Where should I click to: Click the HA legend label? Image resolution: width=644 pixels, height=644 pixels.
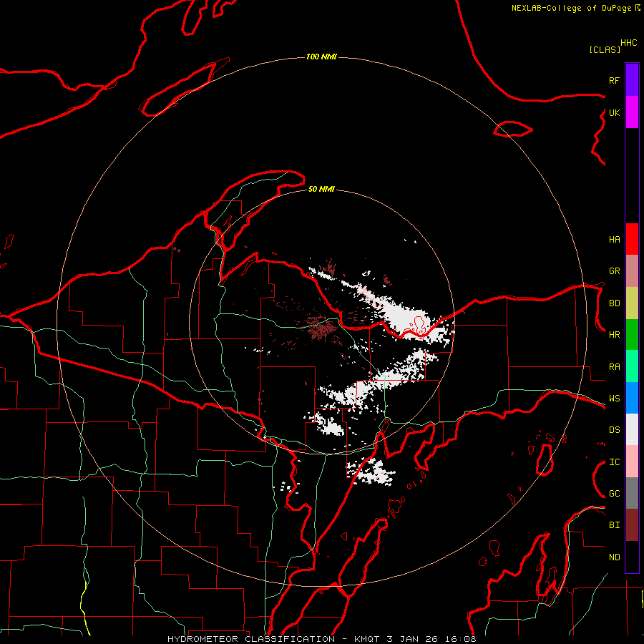point(614,240)
